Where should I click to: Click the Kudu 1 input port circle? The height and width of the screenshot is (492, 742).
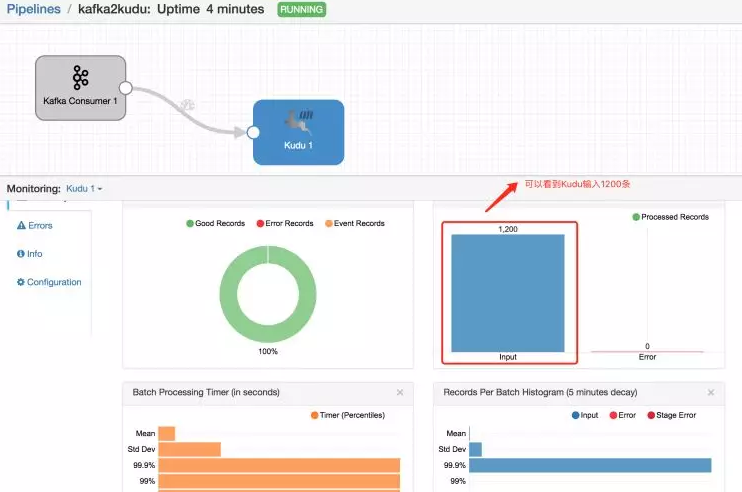coord(253,132)
